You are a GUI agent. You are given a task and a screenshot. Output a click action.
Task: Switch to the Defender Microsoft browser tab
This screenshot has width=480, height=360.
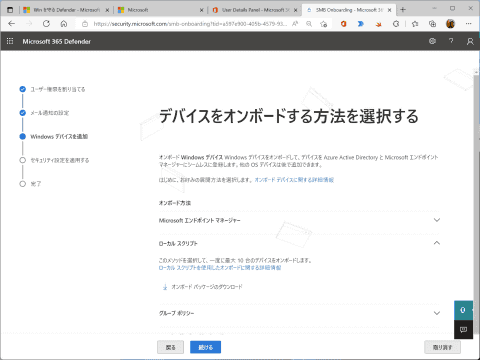[x=66, y=10]
